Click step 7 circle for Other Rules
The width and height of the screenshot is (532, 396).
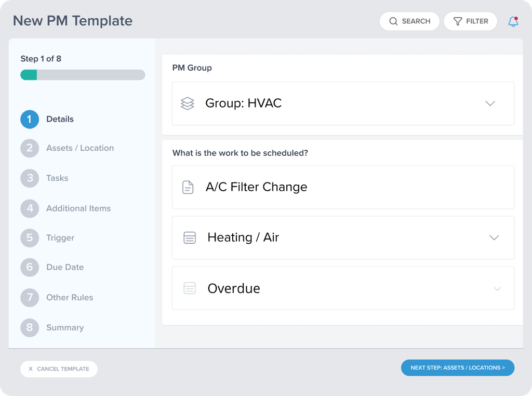[x=30, y=298]
